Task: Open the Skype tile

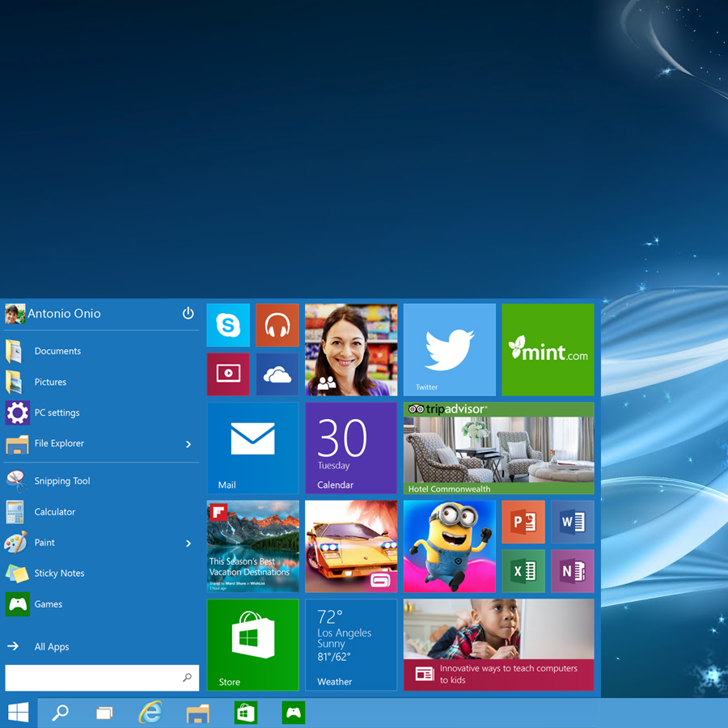Action: point(227,325)
